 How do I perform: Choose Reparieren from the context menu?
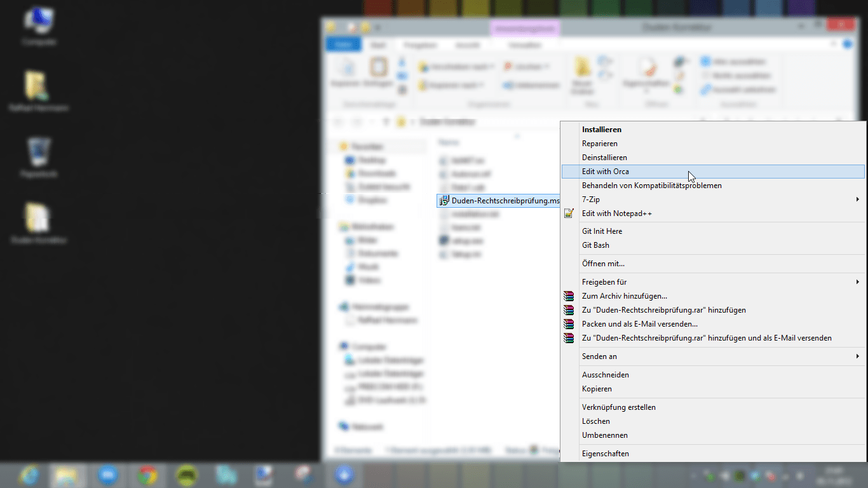(x=712, y=144)
